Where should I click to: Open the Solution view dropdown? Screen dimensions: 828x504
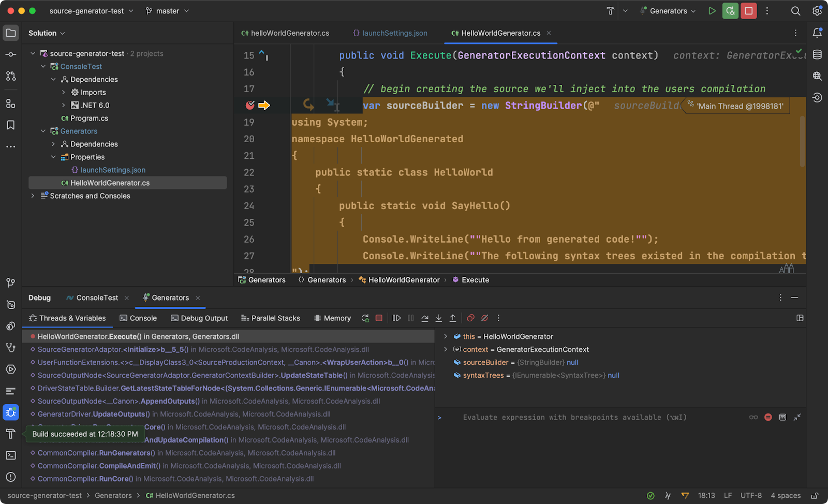[47, 33]
